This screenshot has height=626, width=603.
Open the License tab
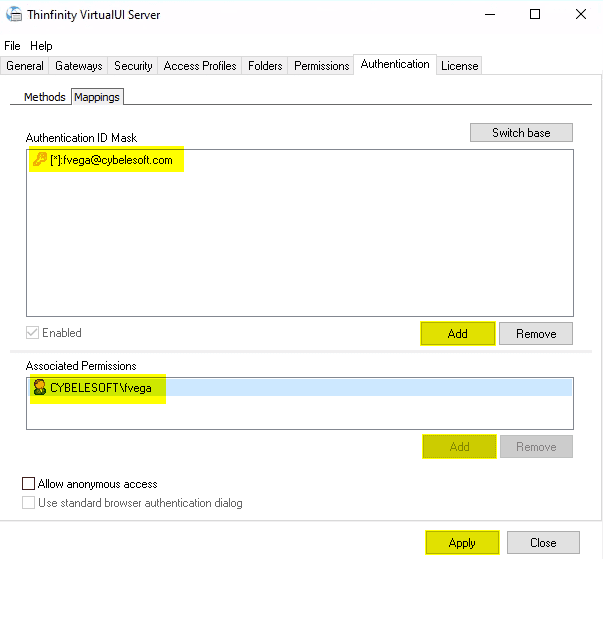point(459,66)
